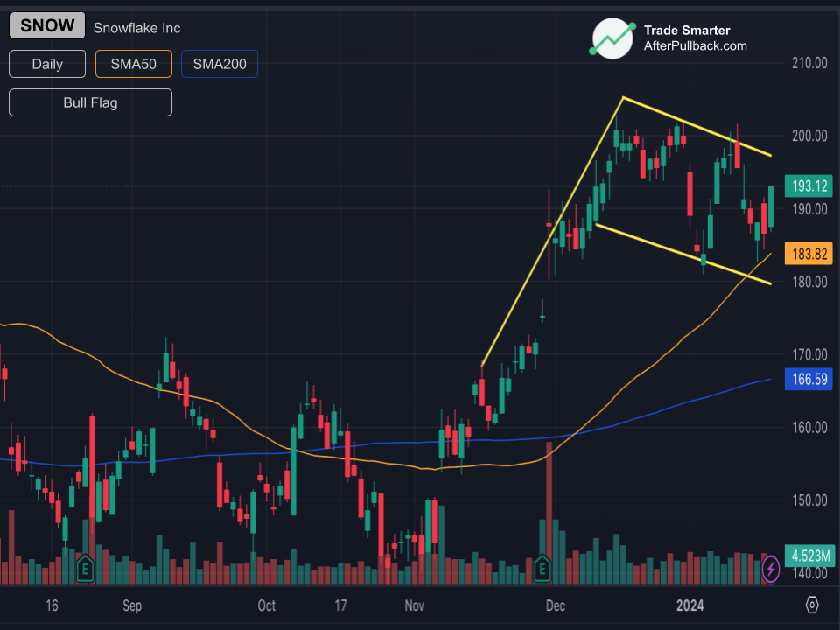
Task: Click the 183.82 SMA50 price label
Action: coord(808,254)
